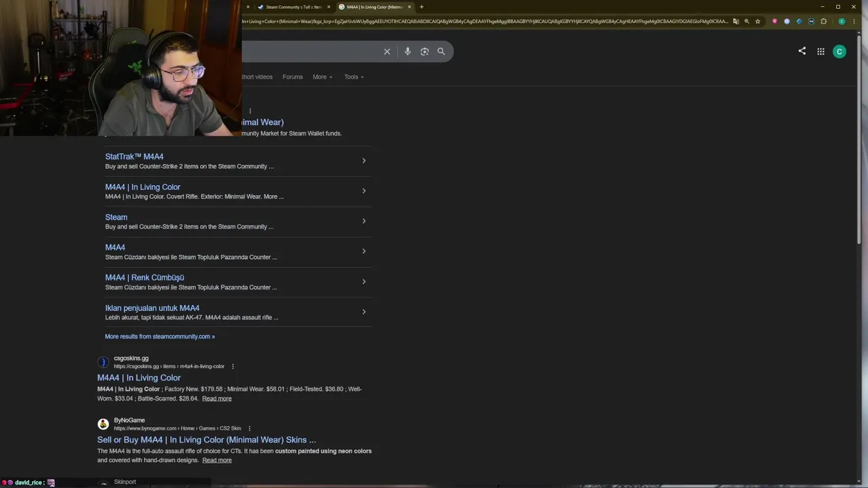Open options dots beside ByNoGame result
868x488 pixels.
pyautogui.click(x=250, y=428)
